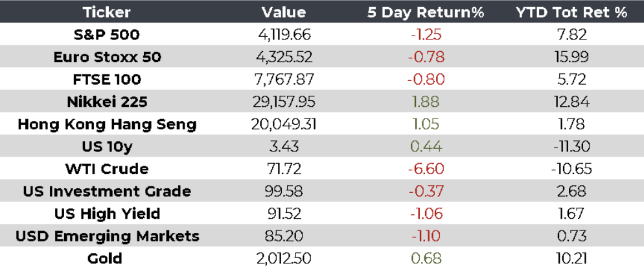Click US 10y YTD return -11.30
This screenshot has width=644, height=277.
(x=571, y=147)
